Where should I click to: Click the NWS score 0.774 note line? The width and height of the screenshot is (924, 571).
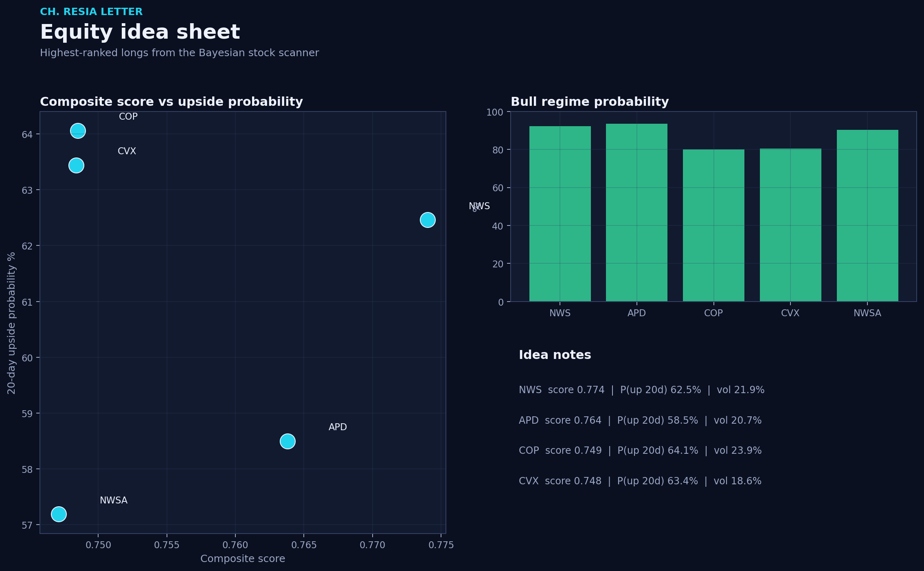[x=641, y=390]
